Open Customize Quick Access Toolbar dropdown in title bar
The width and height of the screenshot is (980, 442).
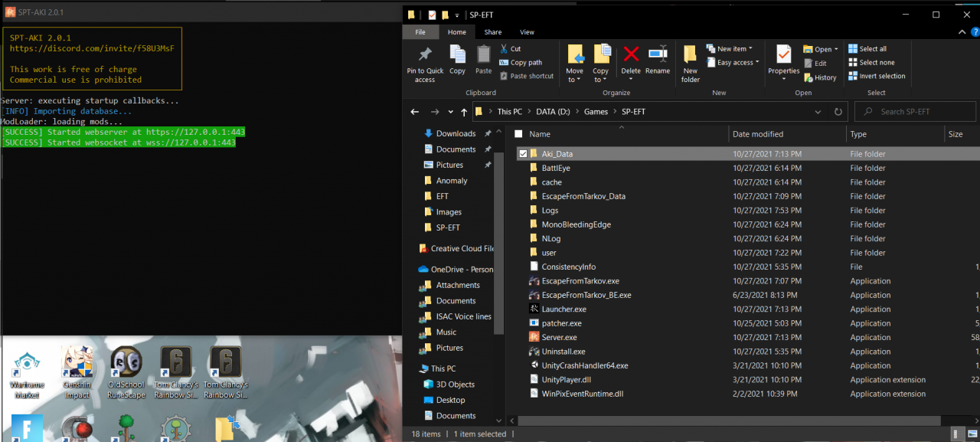457,15
